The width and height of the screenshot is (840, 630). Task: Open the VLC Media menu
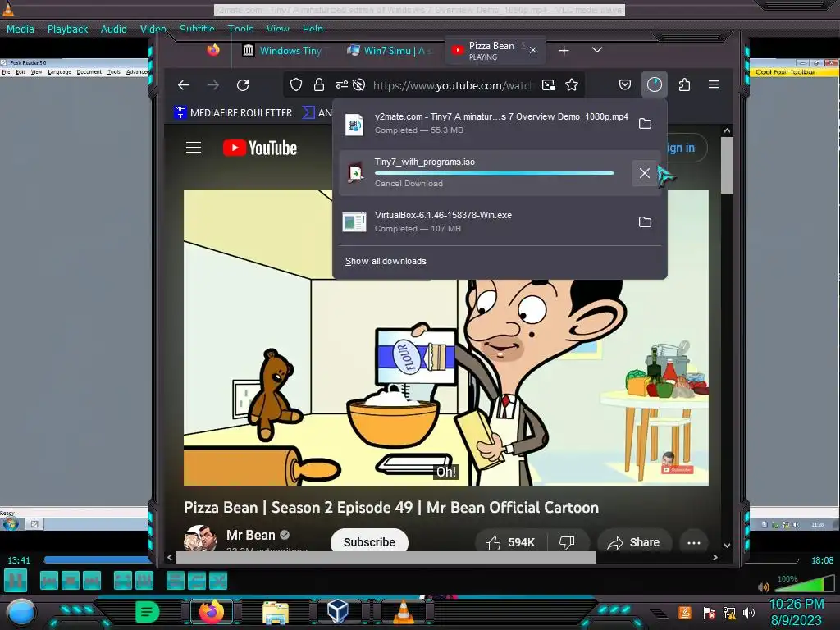pos(21,29)
